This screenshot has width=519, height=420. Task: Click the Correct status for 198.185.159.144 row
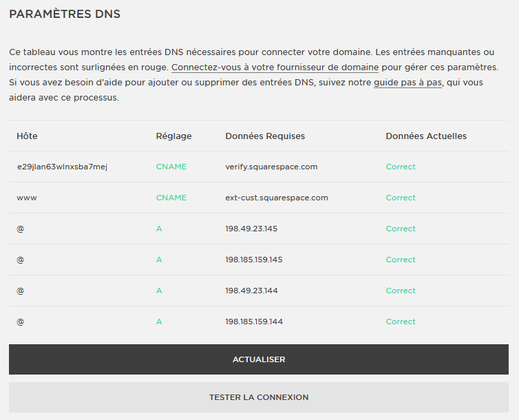(401, 322)
